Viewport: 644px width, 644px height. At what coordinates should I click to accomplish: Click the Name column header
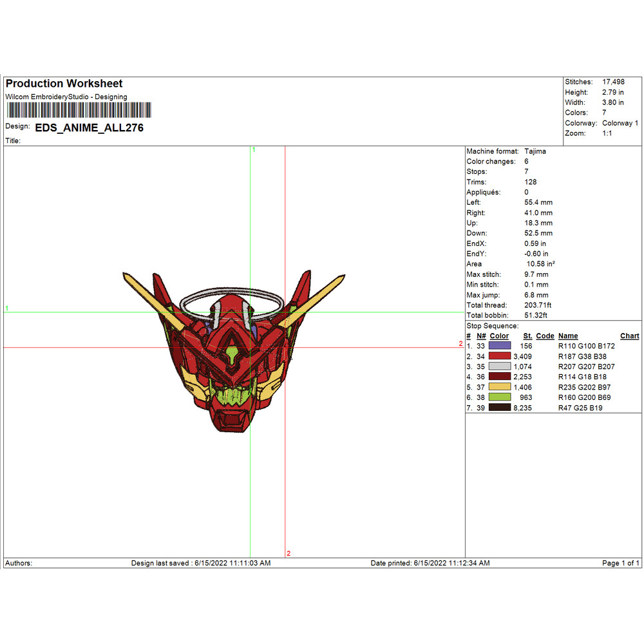[567, 336]
